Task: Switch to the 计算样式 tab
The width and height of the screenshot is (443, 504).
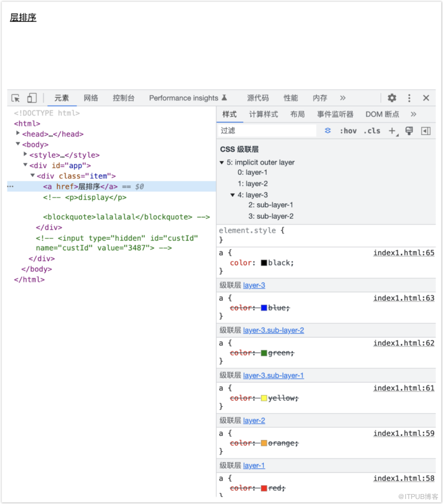Action: pyautogui.click(x=264, y=114)
